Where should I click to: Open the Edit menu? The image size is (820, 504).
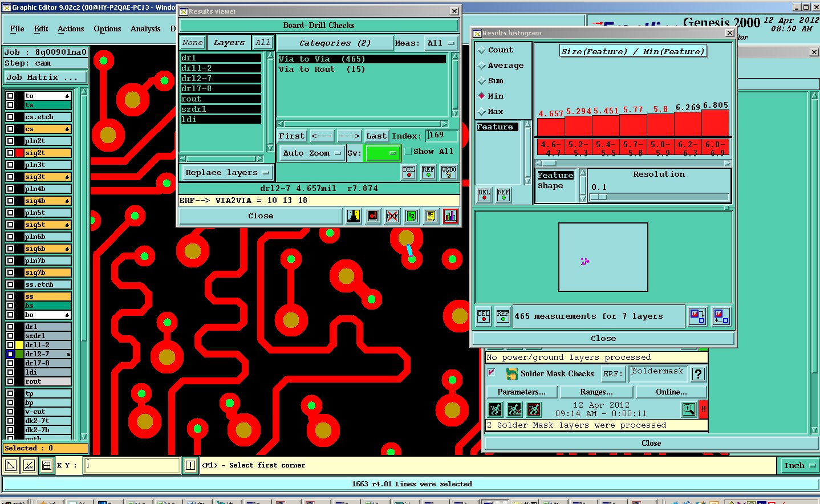pos(41,29)
